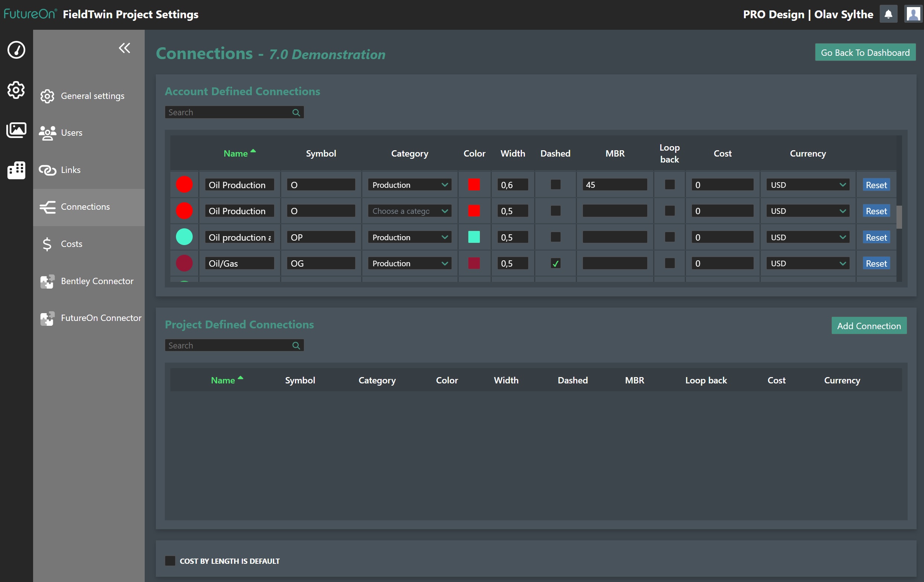
Task: Open the Choose a category dropdown
Action: click(x=410, y=210)
